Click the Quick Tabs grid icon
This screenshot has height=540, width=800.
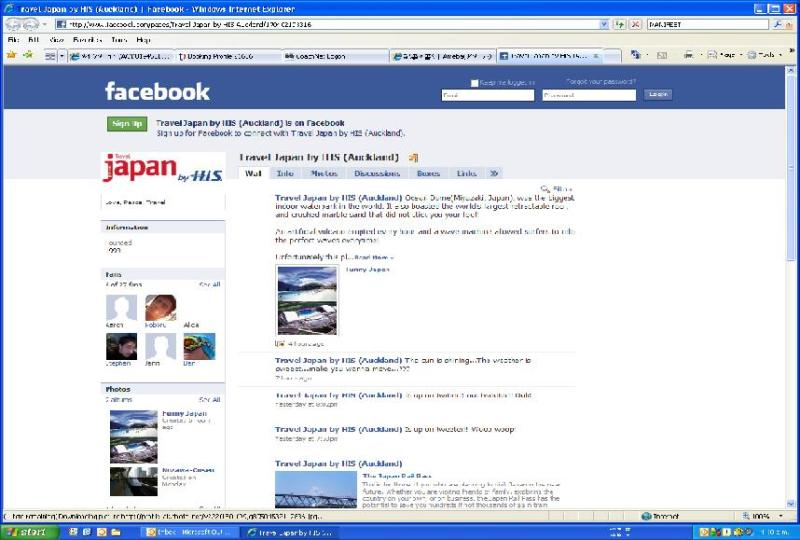tap(50, 56)
